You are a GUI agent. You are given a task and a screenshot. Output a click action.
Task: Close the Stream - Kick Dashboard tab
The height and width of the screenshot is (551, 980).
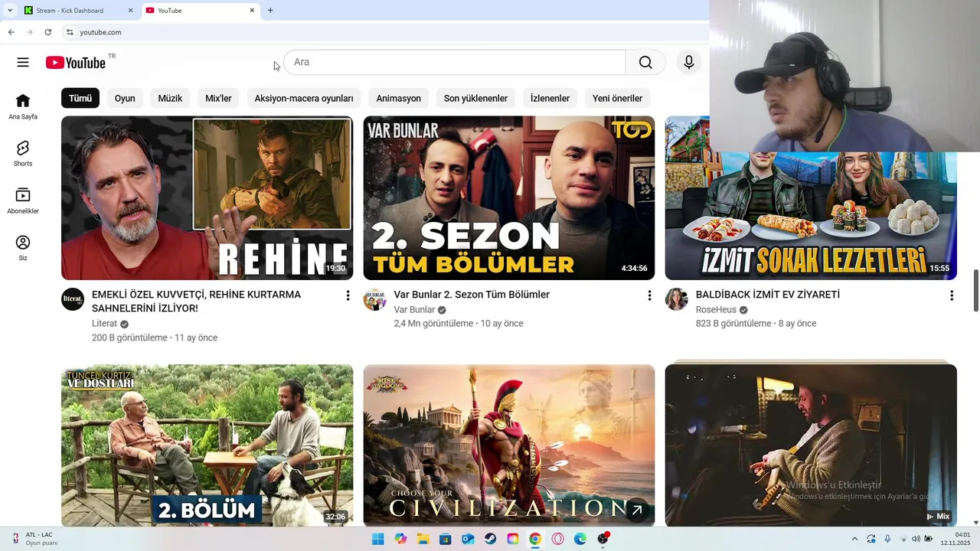(130, 10)
